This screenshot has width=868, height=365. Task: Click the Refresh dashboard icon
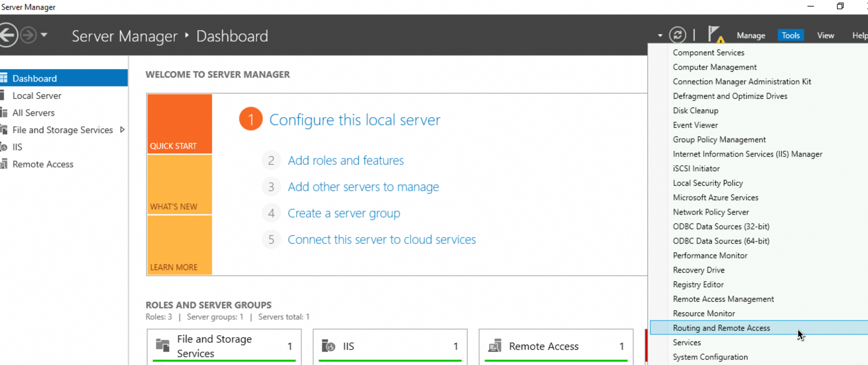pyautogui.click(x=678, y=35)
